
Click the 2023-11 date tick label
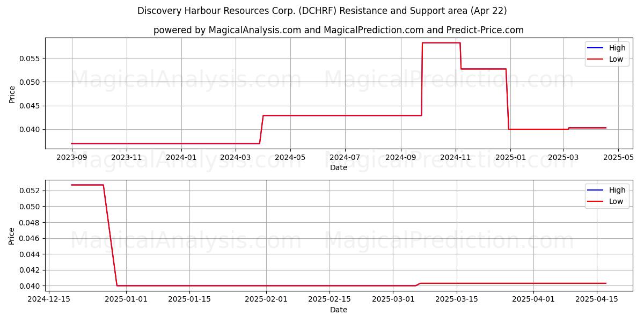(127, 158)
